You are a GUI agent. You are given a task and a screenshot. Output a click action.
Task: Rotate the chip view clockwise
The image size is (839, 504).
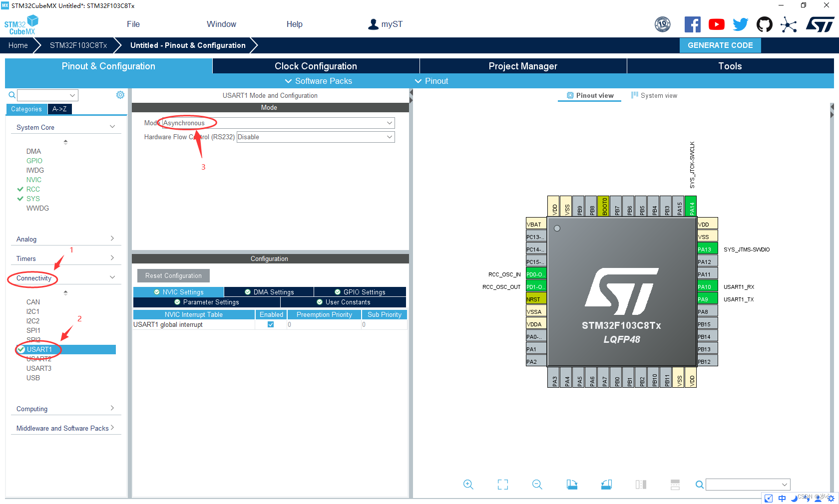pyautogui.click(x=572, y=484)
